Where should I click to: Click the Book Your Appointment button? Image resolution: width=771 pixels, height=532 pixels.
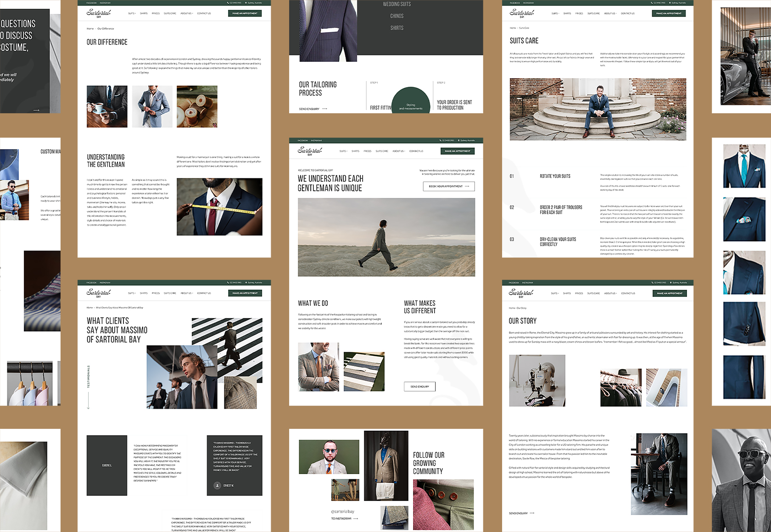pos(448,186)
